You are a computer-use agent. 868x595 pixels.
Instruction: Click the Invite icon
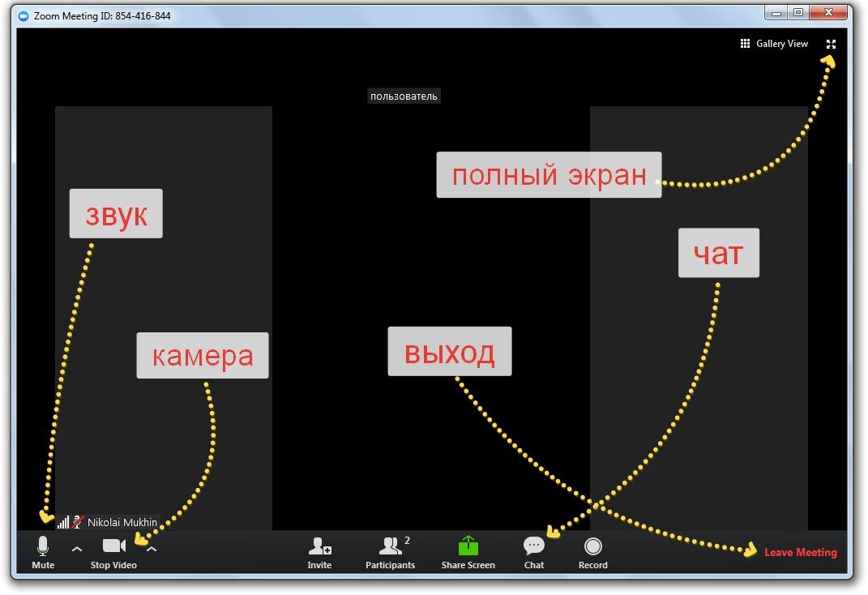pyautogui.click(x=319, y=546)
